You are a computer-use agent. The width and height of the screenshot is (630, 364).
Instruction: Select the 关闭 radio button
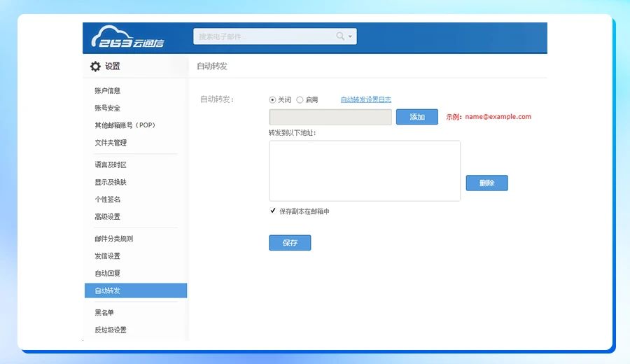272,100
